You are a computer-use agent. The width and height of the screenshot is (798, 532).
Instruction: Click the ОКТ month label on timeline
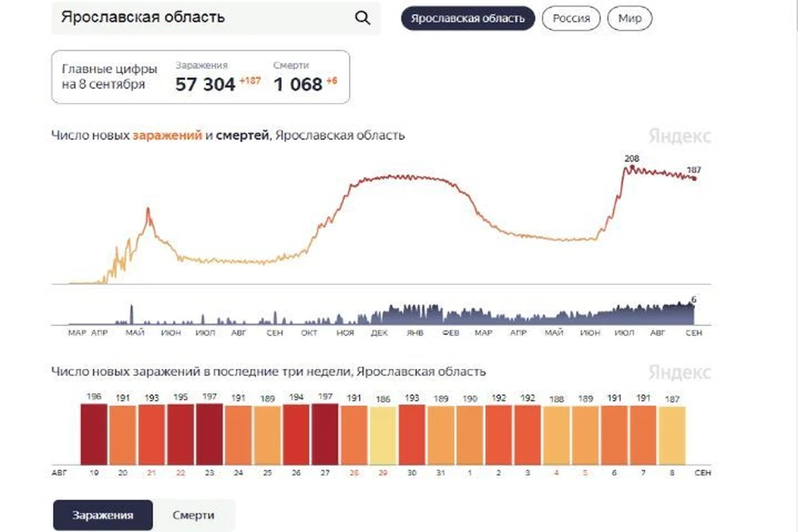[309, 332]
